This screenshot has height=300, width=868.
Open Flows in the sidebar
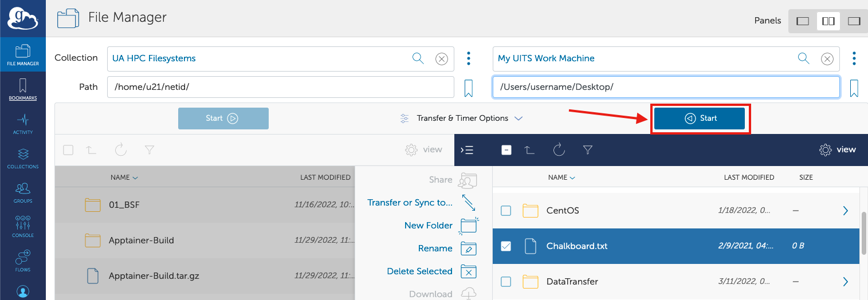(23, 262)
